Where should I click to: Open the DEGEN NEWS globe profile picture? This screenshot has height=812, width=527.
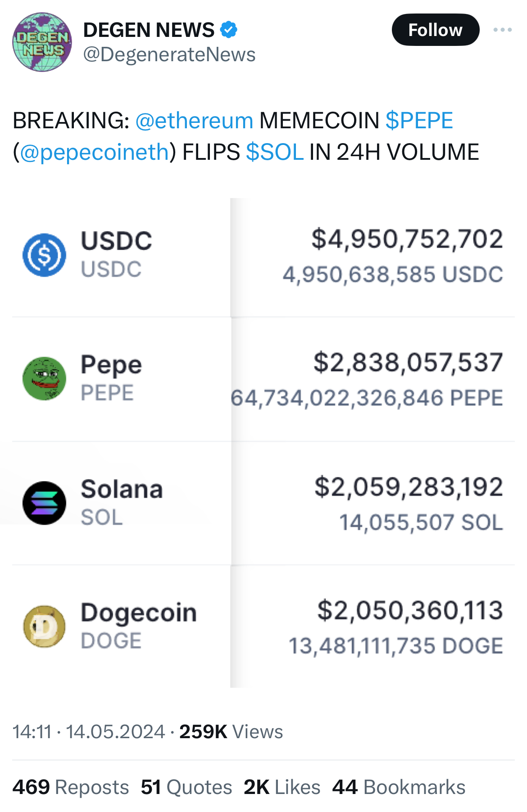click(42, 42)
